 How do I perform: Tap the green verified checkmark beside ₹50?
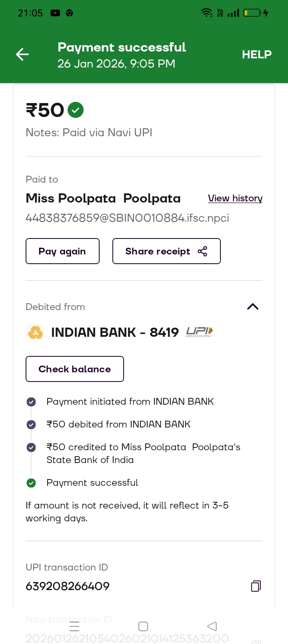point(76,110)
